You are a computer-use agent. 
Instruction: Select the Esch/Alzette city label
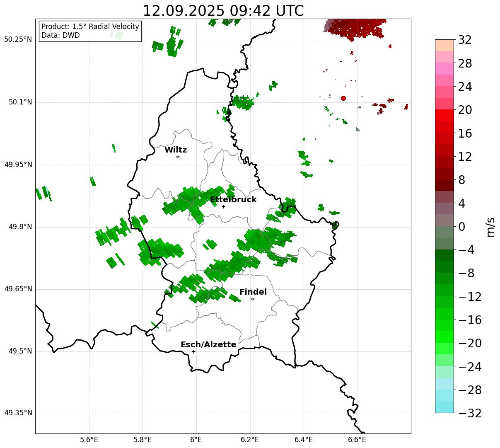pyautogui.click(x=208, y=345)
